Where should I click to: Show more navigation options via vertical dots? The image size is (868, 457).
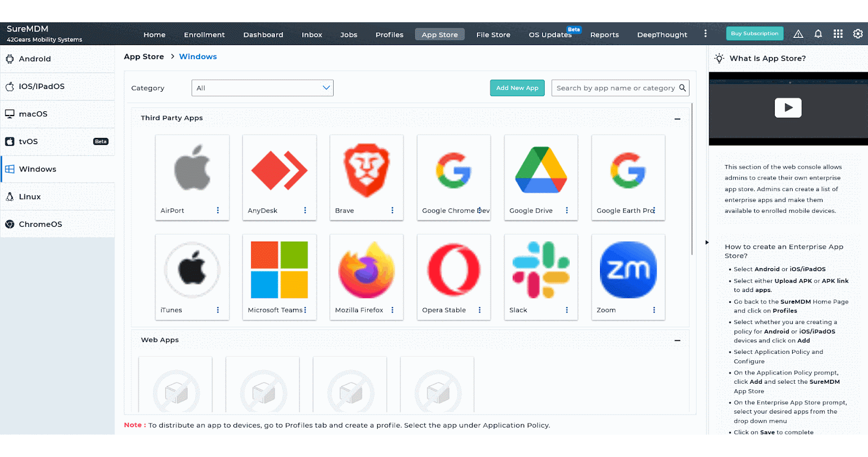point(705,34)
